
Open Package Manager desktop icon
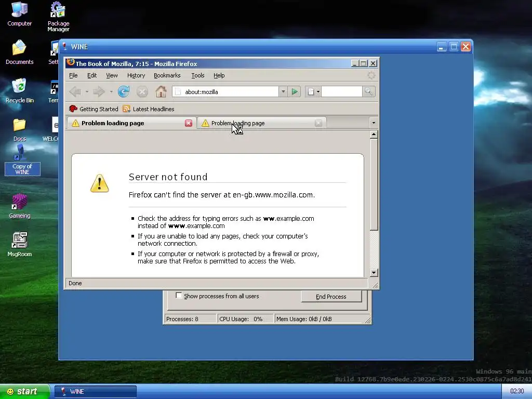(x=58, y=16)
